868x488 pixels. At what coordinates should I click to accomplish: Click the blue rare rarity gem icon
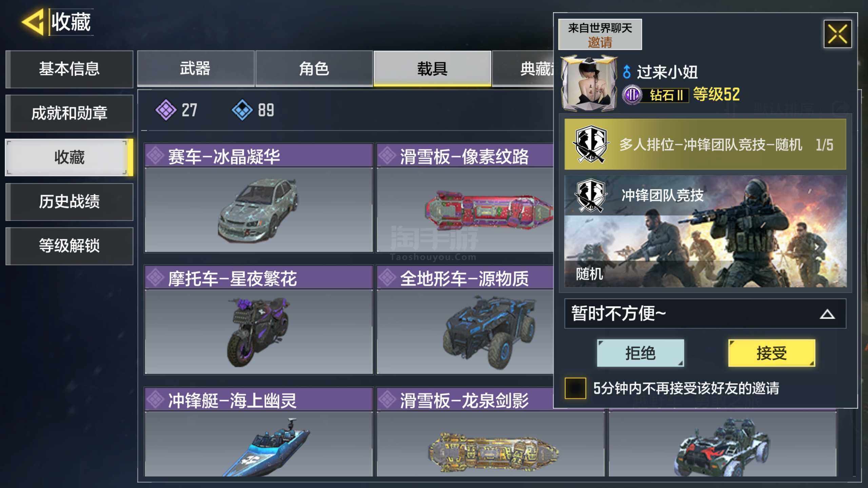(x=242, y=110)
